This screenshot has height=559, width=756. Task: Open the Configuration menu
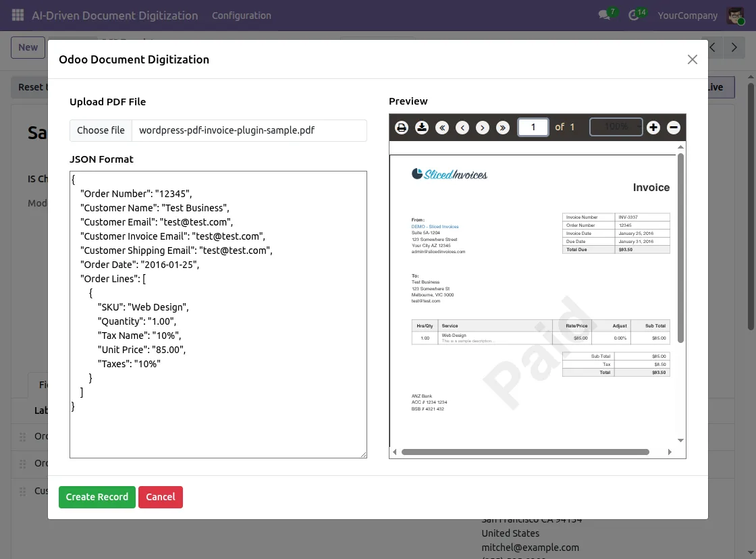pos(242,16)
